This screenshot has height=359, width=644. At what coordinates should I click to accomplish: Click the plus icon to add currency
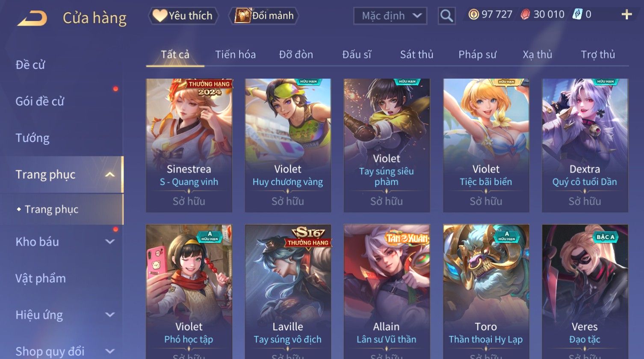pos(626,15)
